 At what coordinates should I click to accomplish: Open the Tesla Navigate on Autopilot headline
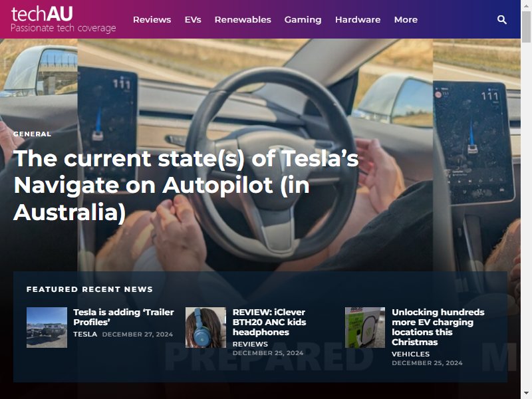click(186, 186)
